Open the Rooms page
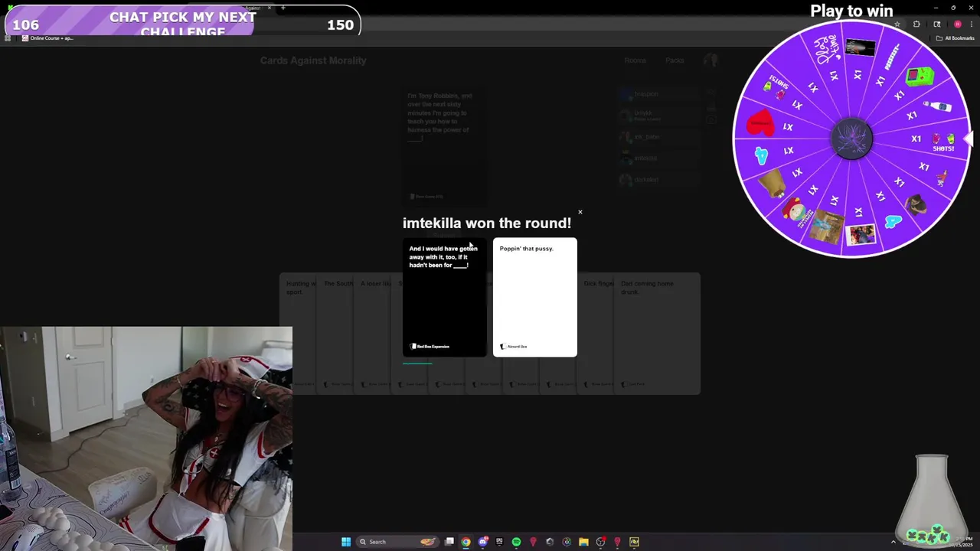The width and height of the screenshot is (980, 551). coord(635,60)
